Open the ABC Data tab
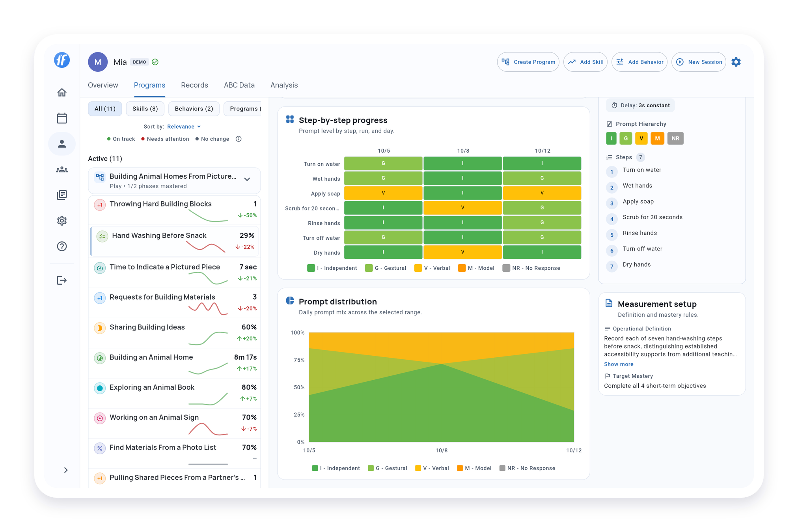Viewport: 798px width, 532px height. point(239,85)
